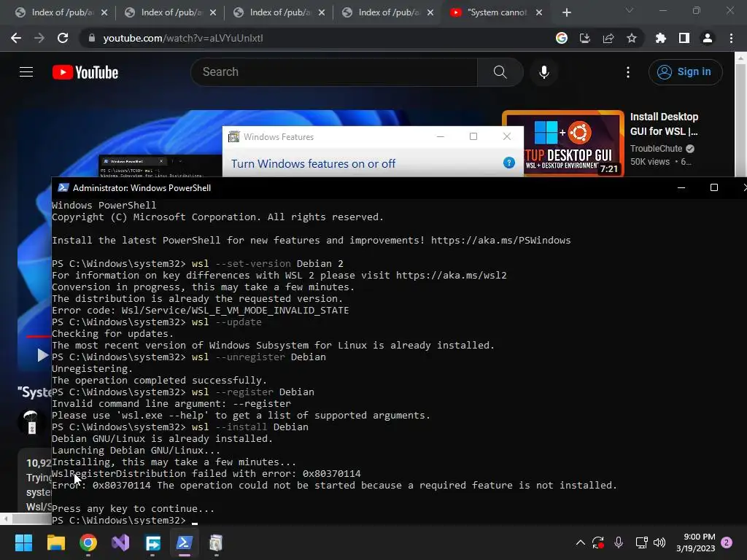The image size is (747, 560).
Task: Open the YouTube hamburger guide menu
Action: coord(26,72)
